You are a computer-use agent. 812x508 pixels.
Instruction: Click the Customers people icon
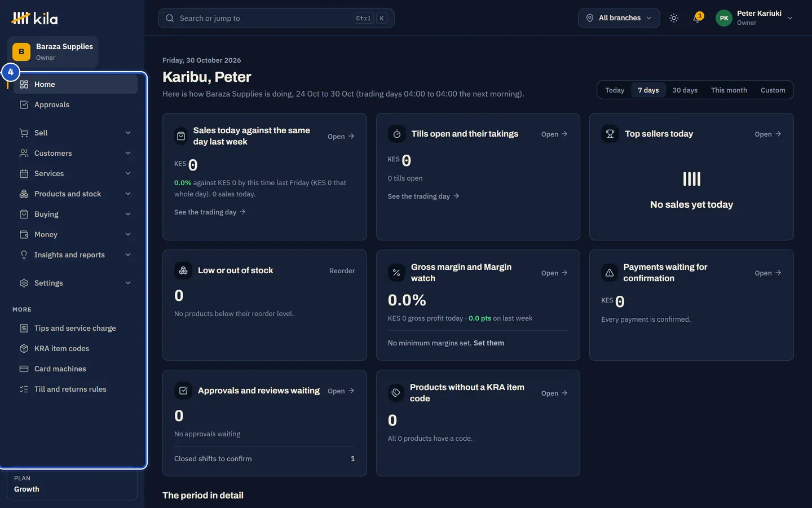[24, 153]
